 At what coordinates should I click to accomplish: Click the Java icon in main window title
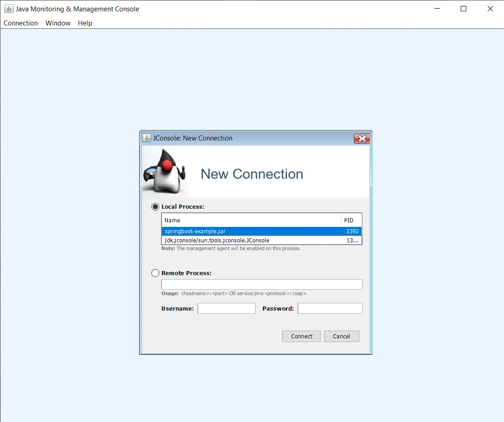click(9, 9)
